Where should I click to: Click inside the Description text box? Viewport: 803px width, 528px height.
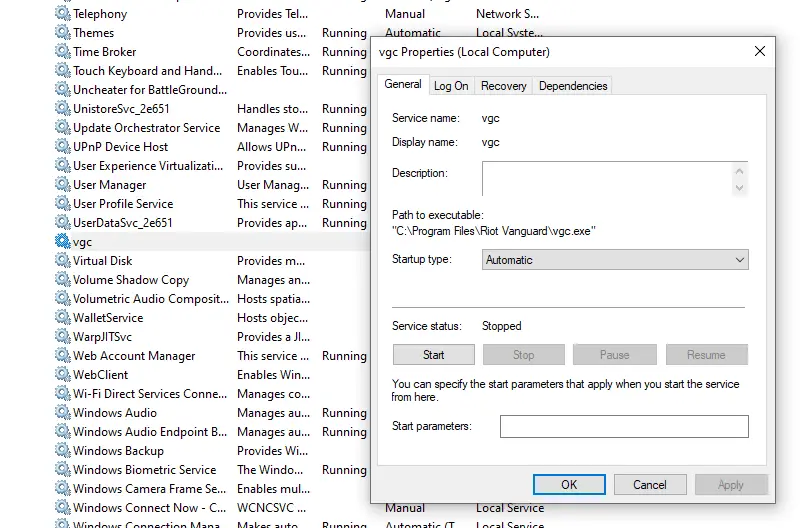point(607,179)
